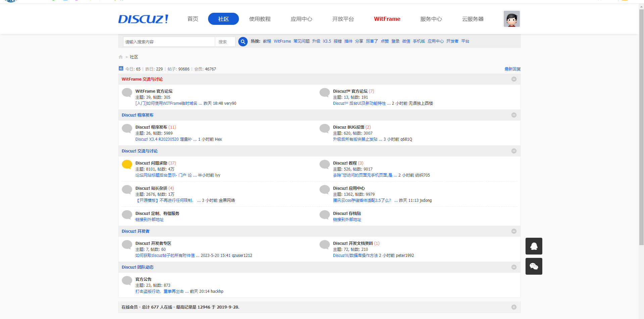Collapse the Discuz! 程序发布 section
Screen dimensions: 644x319
514,115
